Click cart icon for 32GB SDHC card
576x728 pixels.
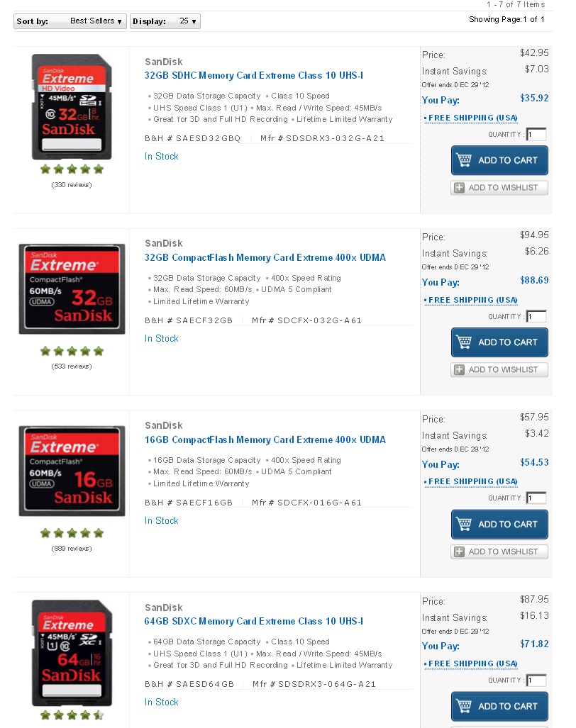point(464,160)
